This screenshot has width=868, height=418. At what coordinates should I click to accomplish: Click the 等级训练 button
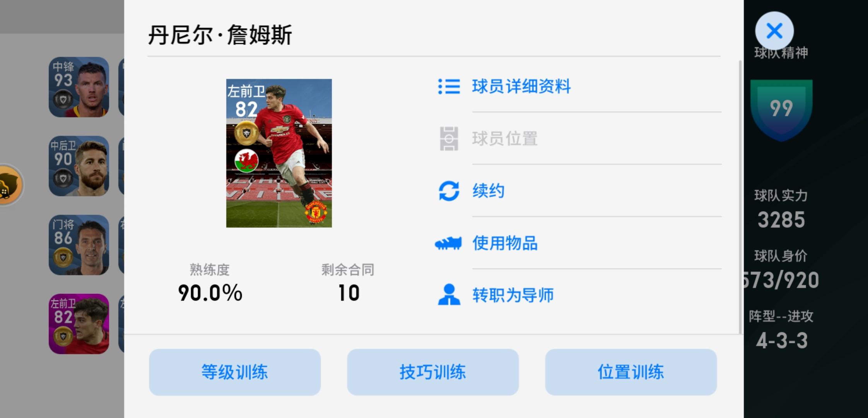[x=235, y=372]
